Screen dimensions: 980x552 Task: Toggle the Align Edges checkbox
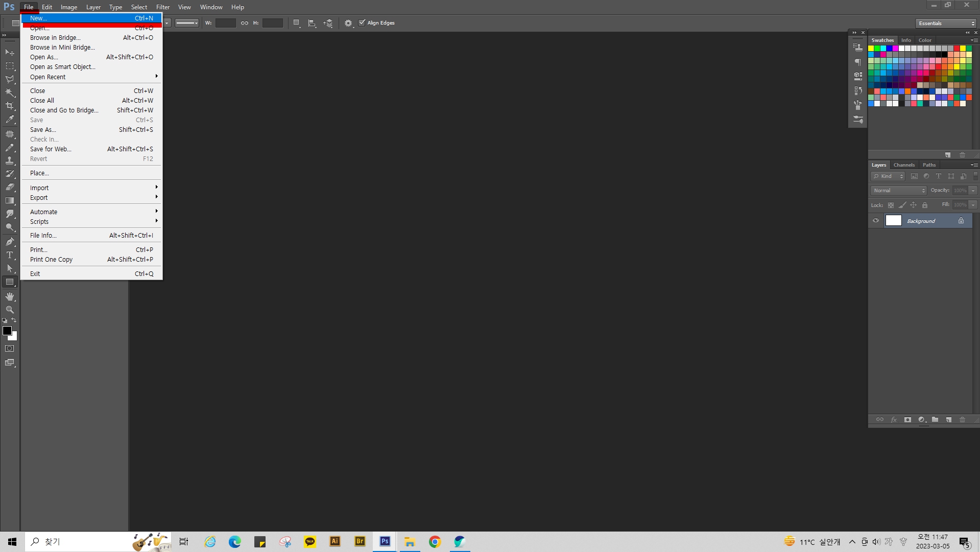coord(362,22)
